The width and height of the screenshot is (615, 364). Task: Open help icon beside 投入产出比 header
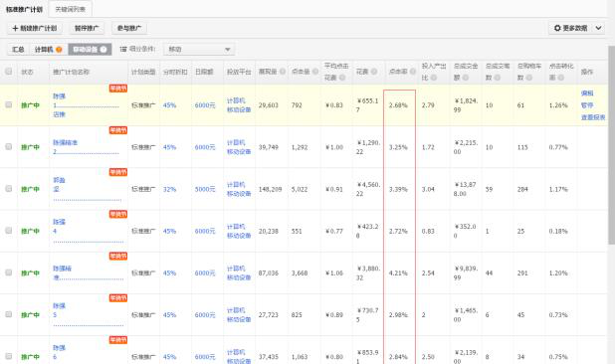pos(434,78)
